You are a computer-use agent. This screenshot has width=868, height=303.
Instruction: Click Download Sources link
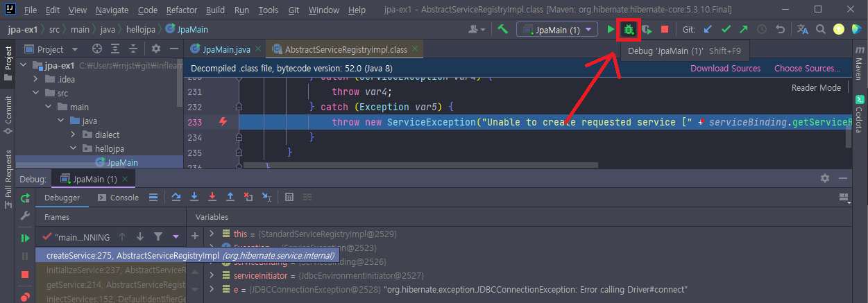(725, 68)
